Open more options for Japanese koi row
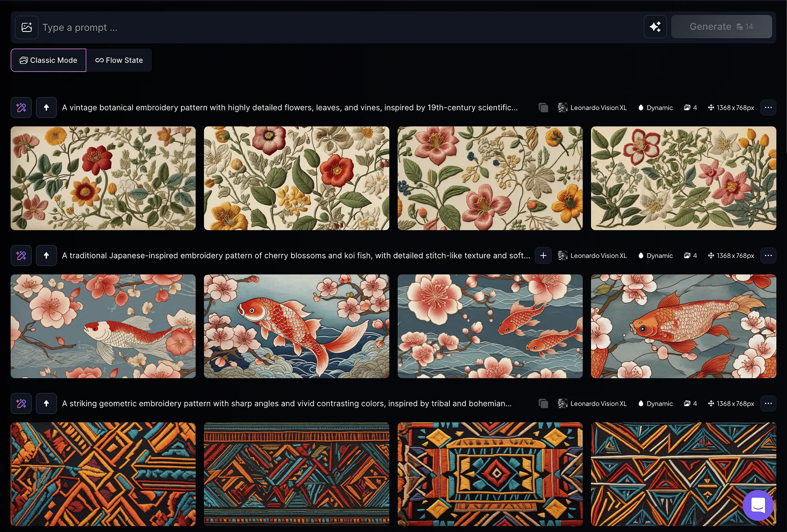 click(768, 256)
